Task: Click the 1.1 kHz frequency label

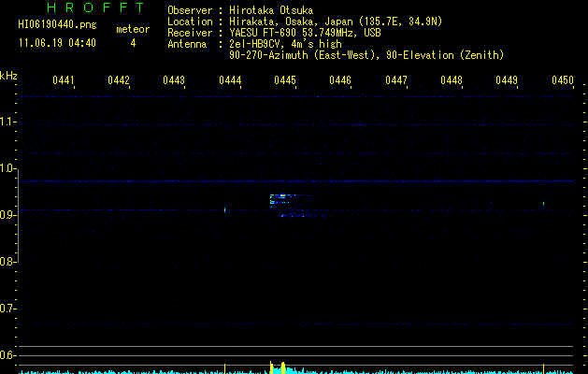Action: click(7, 122)
